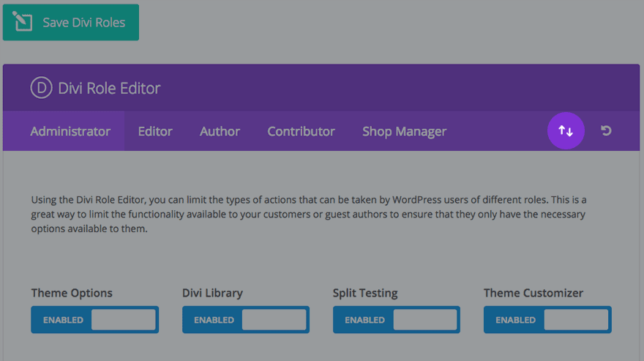Click the Save Divi Roles button

(71, 23)
